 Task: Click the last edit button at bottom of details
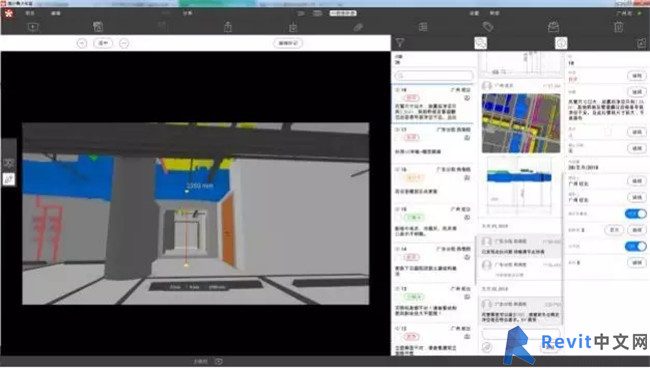tap(637, 262)
